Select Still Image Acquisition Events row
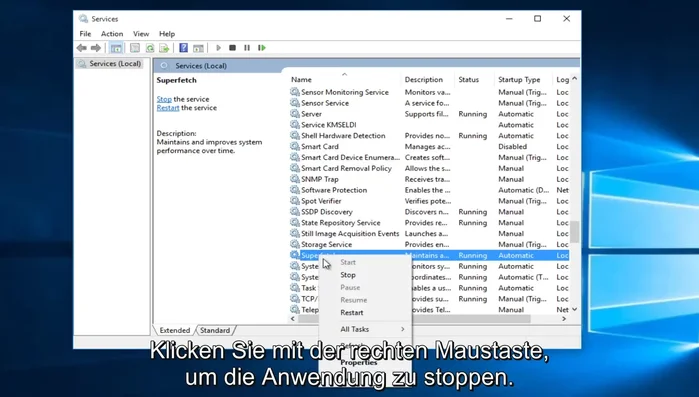 pyautogui.click(x=428, y=233)
